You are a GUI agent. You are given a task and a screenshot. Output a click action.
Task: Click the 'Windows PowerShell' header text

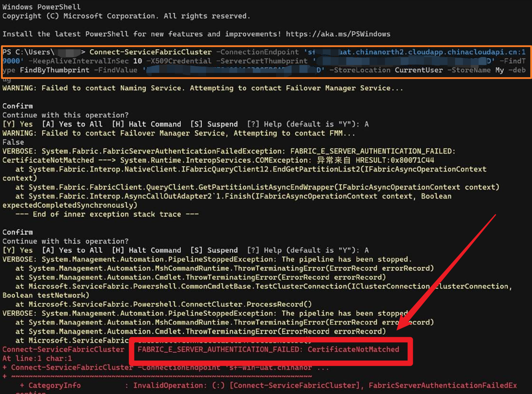tap(41, 7)
